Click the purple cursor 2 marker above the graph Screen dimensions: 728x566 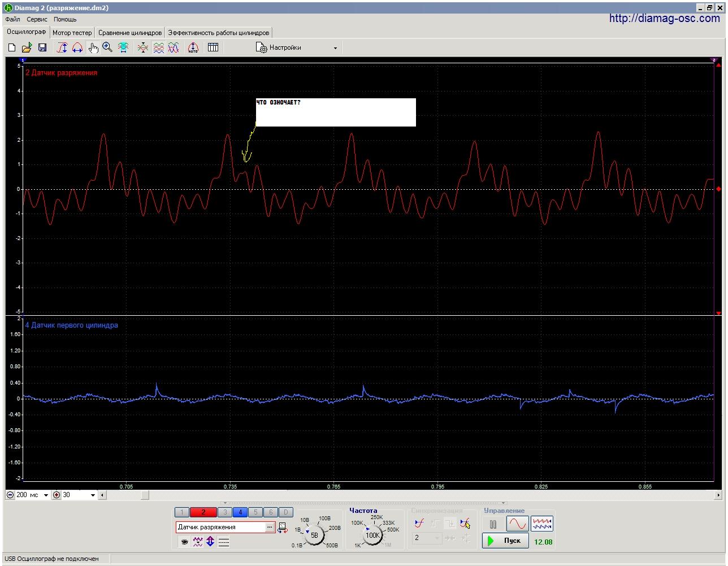[714, 60]
